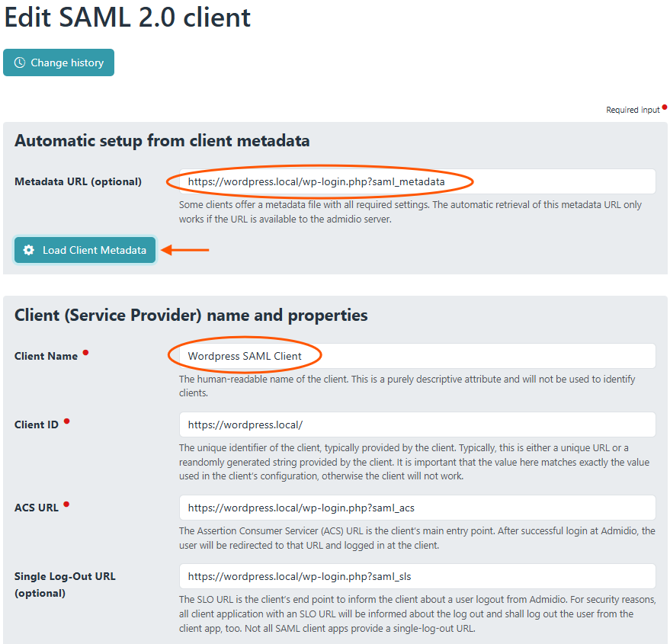
Task: Click the "Automatic setup from client metadata" heading
Action: 162,140
